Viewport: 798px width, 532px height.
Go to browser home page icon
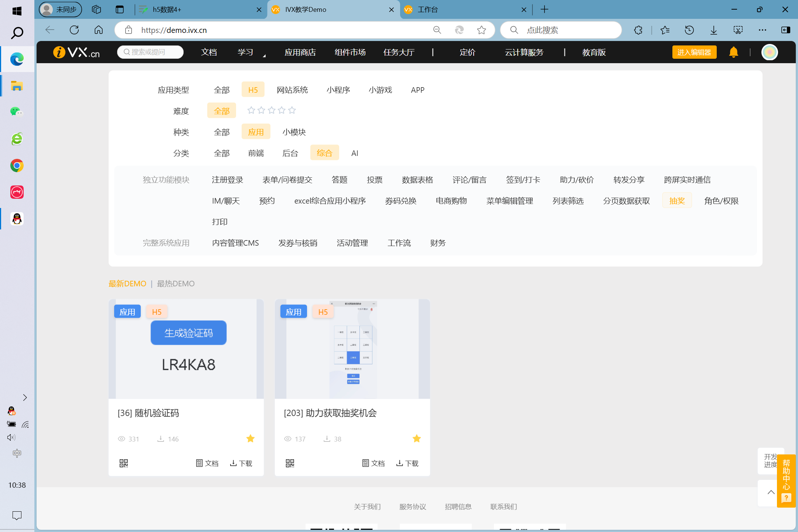pos(99,30)
